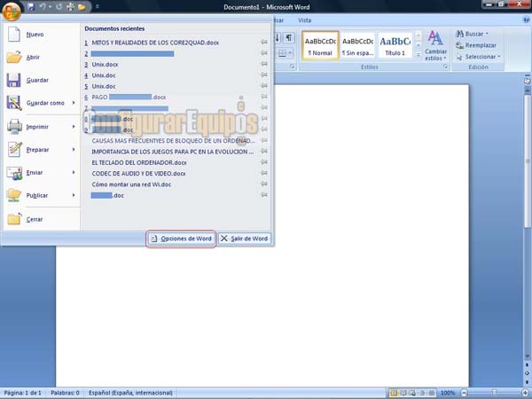Click the Redo icon in quick access toolbar
The height and width of the screenshot is (399, 532).
(x=59, y=6)
